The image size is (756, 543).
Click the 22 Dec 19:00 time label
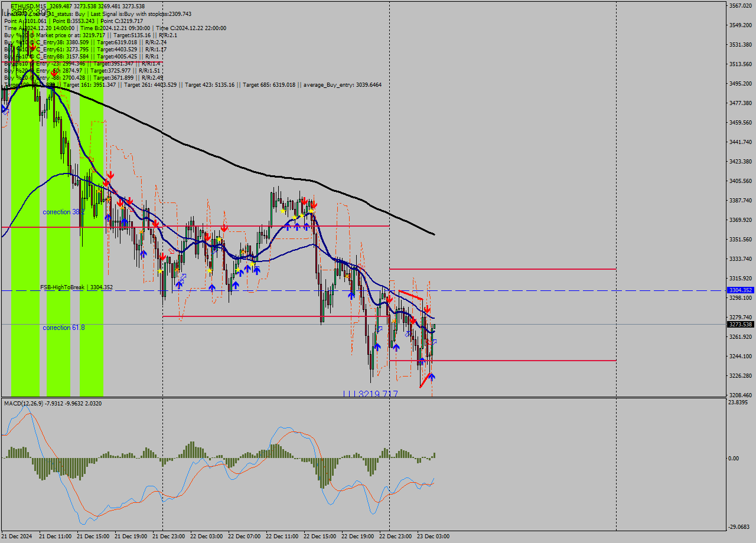[x=357, y=537]
